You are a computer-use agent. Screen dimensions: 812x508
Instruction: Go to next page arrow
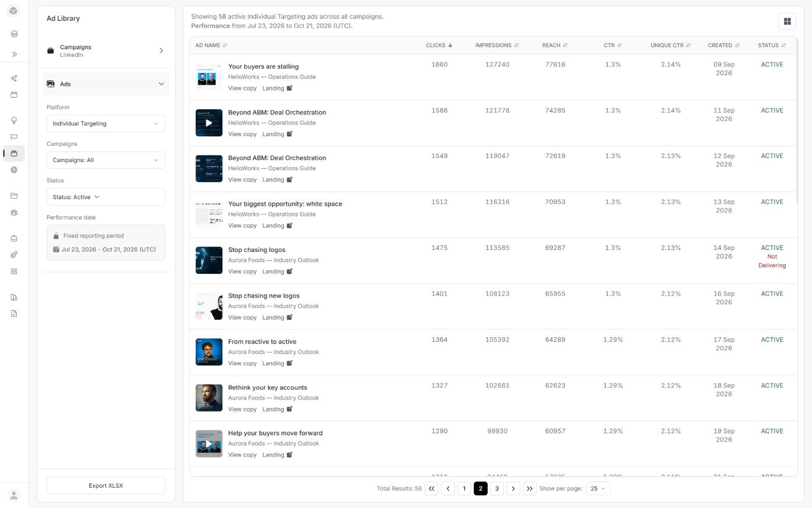[x=513, y=489]
